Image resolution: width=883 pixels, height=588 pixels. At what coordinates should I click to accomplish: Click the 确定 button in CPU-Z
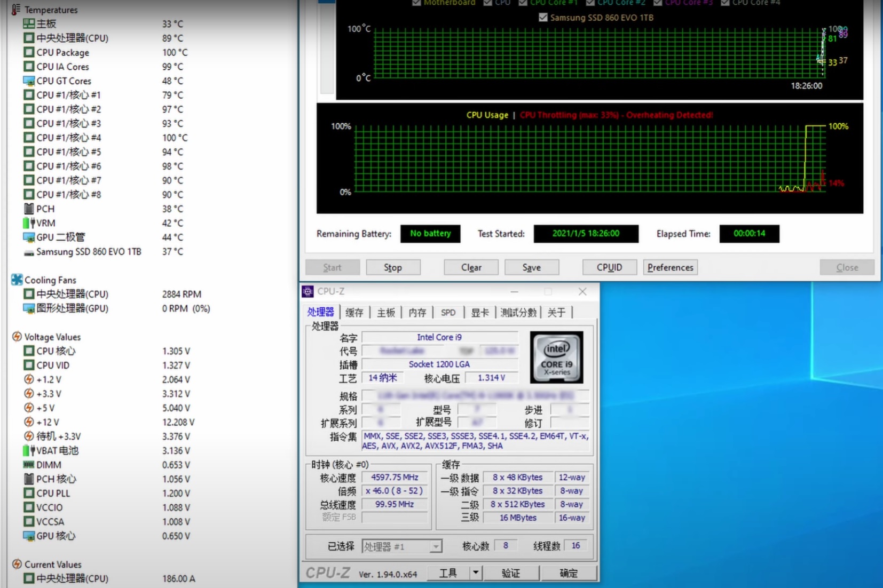(x=568, y=573)
